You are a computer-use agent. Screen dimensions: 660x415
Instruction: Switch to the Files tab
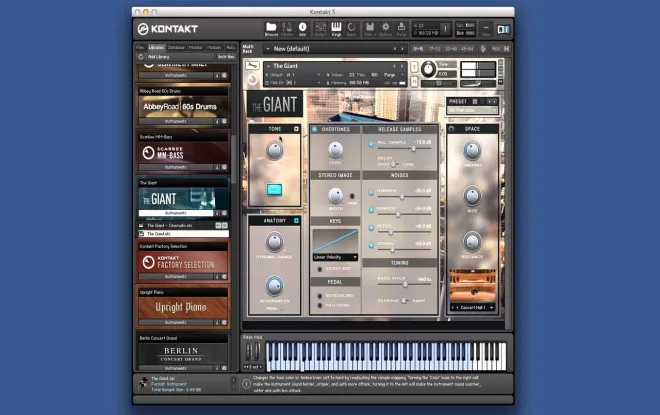tap(141, 48)
